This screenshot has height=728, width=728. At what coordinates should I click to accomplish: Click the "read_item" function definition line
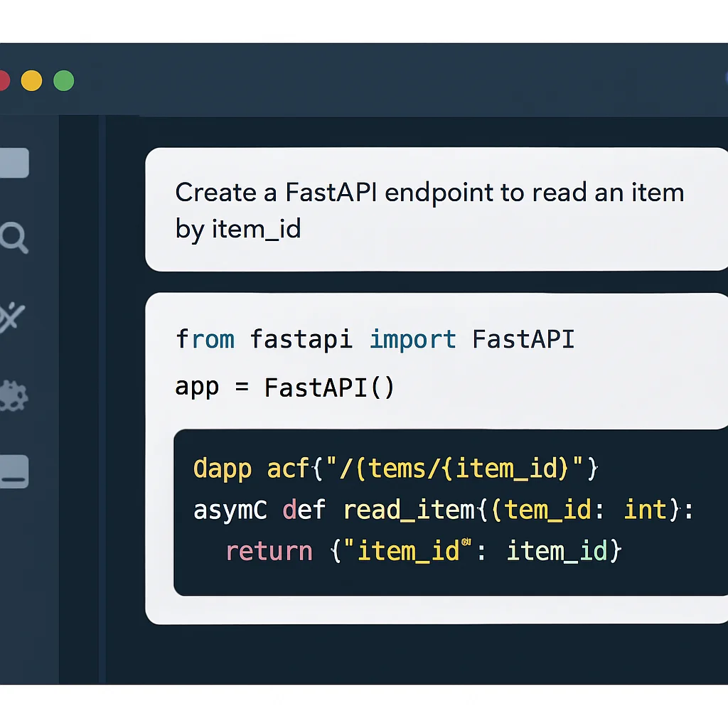click(444, 510)
